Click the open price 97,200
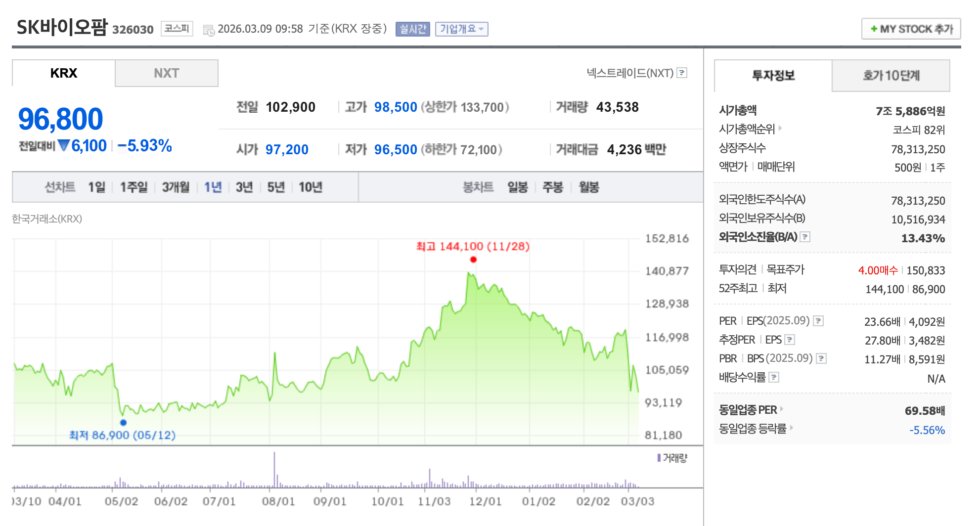This screenshot has height=526, width=980. 287,150
